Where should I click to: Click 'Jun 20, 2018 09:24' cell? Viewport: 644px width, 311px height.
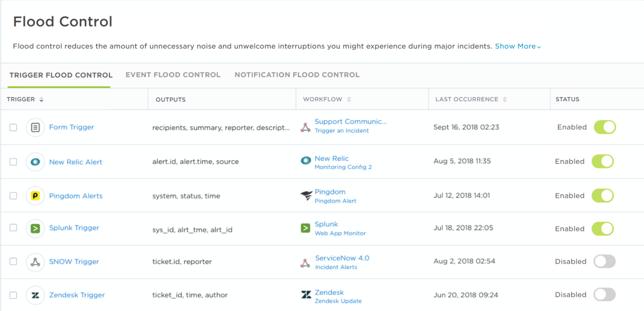[x=466, y=295]
